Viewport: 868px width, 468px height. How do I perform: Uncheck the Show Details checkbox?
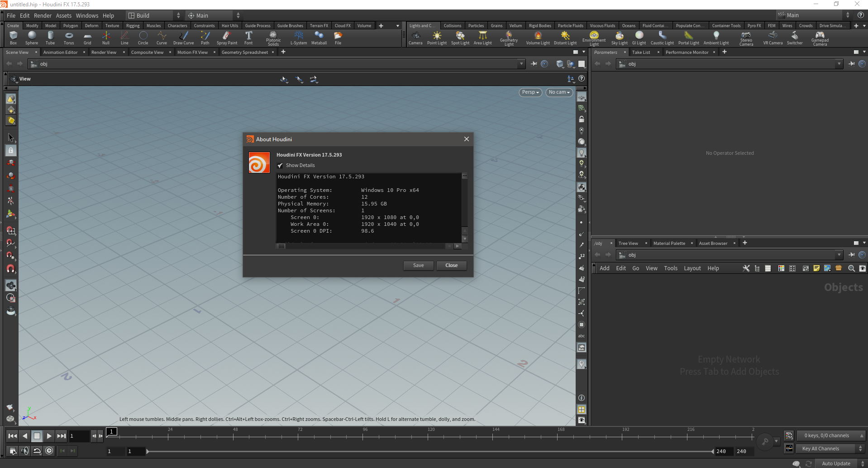click(281, 166)
